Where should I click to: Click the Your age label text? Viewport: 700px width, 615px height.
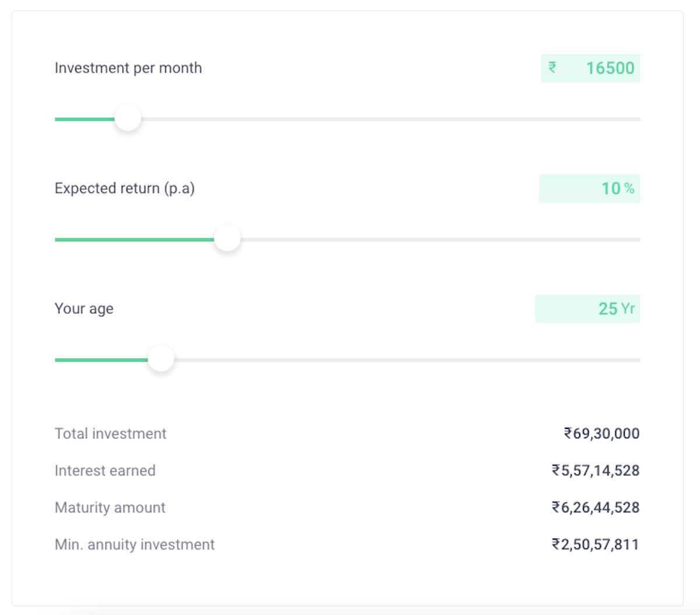tap(83, 309)
